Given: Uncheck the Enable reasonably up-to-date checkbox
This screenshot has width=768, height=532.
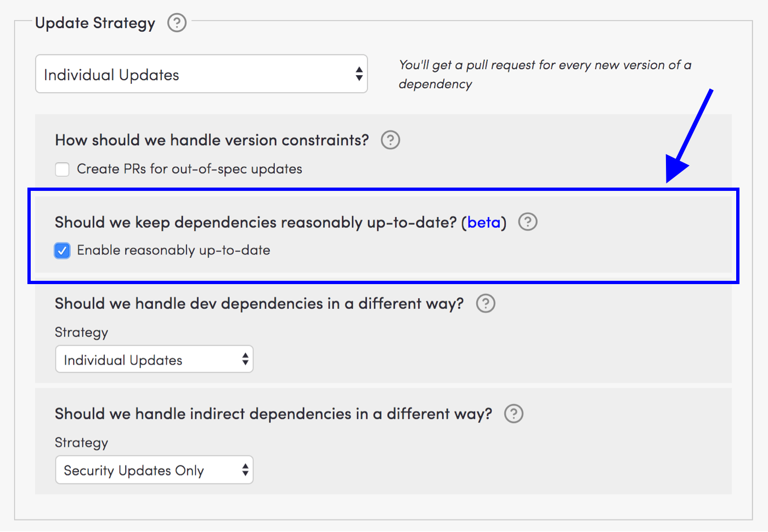Looking at the screenshot, I should point(63,251).
